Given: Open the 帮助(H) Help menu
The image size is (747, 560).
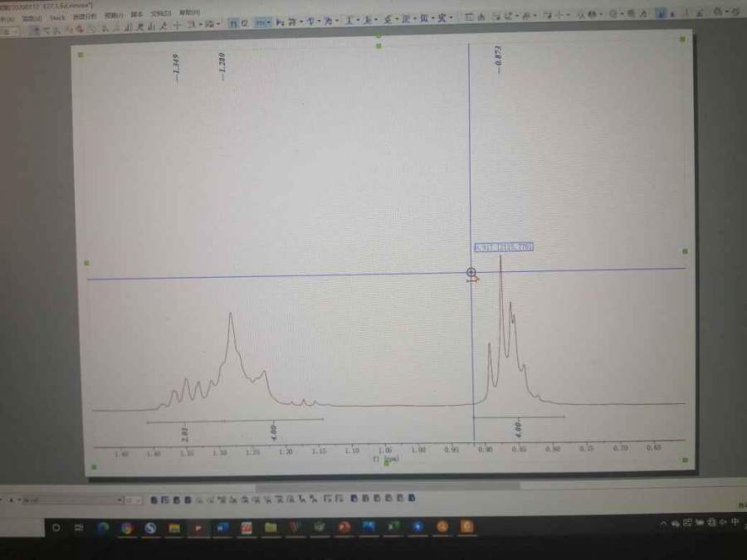Looking at the screenshot, I should coord(189,12).
